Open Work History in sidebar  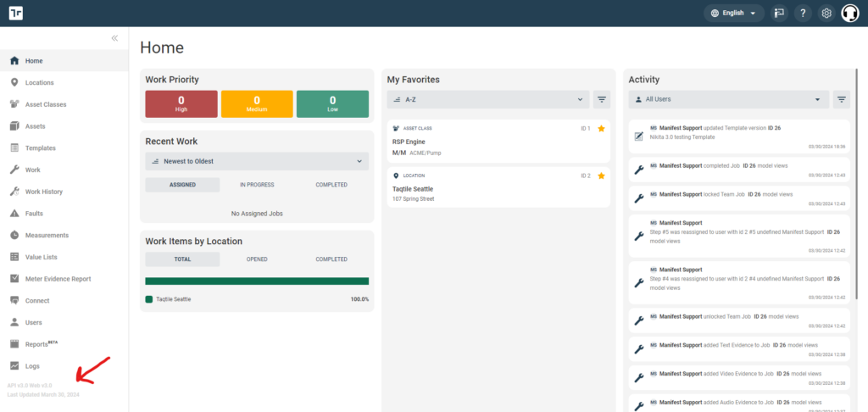click(64, 192)
